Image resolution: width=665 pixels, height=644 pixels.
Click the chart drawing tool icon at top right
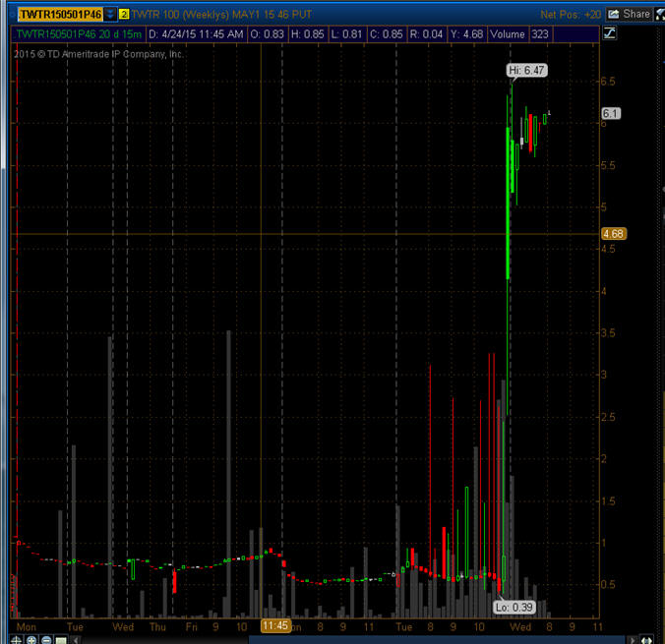(609, 33)
